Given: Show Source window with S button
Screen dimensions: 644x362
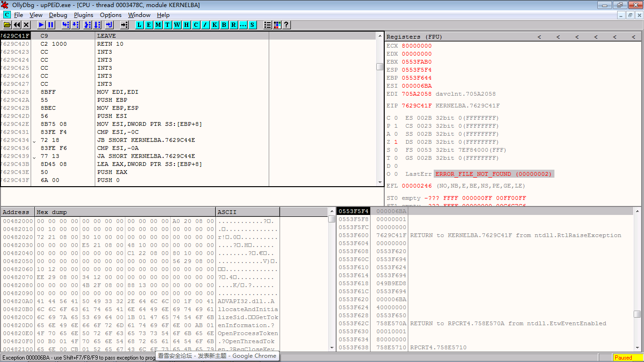Looking at the screenshot, I should [253, 25].
